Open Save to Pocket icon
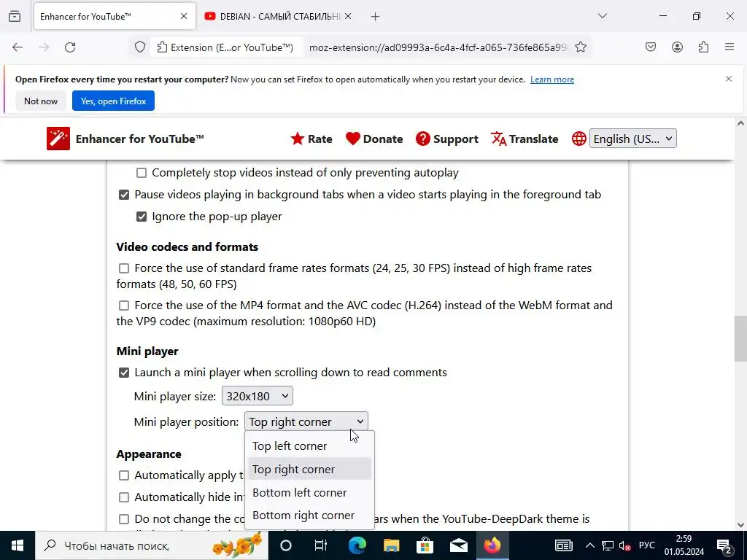 click(651, 47)
